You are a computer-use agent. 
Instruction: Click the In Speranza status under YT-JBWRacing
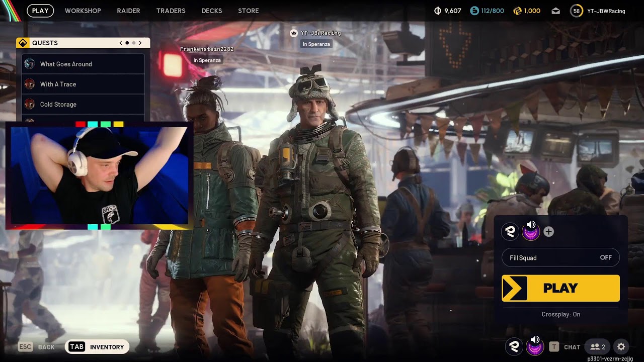click(316, 44)
